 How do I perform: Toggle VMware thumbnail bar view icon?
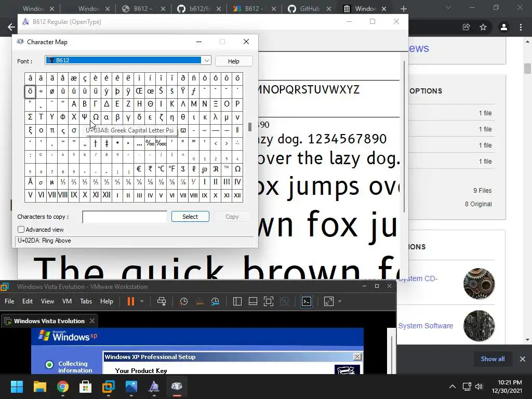pyautogui.click(x=253, y=301)
